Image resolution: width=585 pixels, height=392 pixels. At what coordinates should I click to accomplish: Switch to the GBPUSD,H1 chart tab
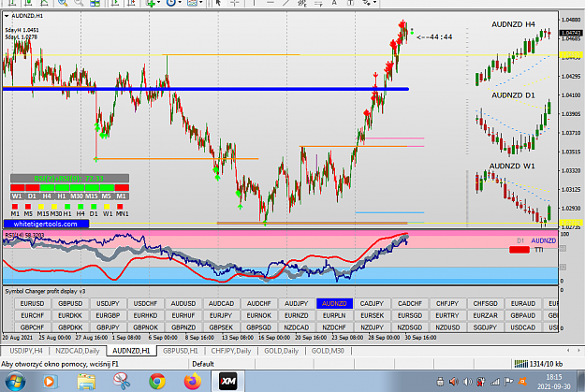tap(181, 351)
